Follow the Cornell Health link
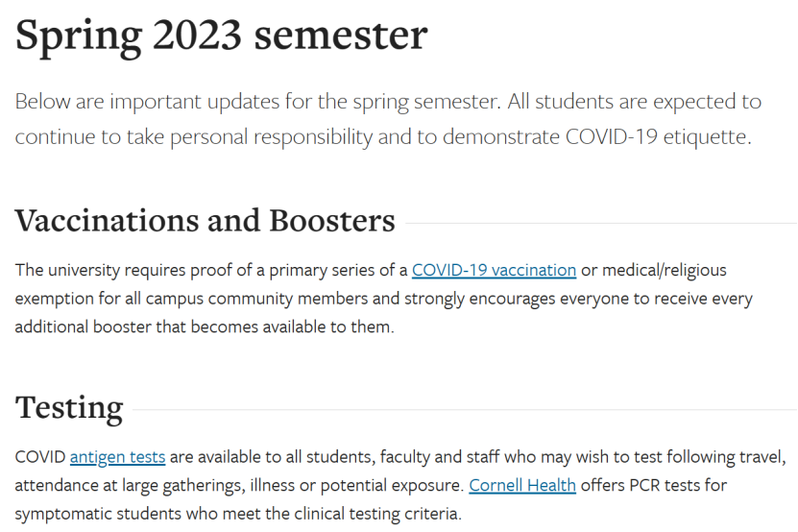This screenshot has height=532, width=798. point(522,485)
